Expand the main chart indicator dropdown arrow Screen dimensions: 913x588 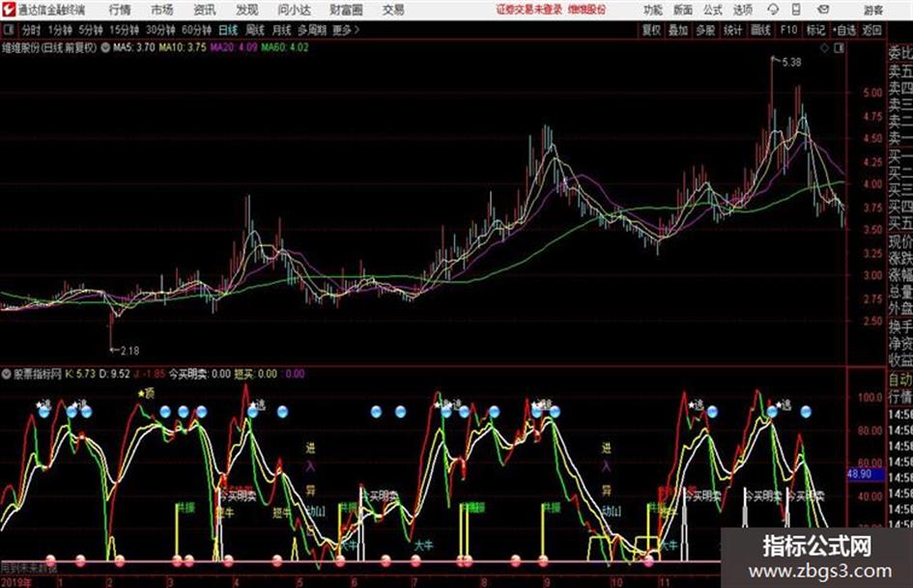(105, 47)
